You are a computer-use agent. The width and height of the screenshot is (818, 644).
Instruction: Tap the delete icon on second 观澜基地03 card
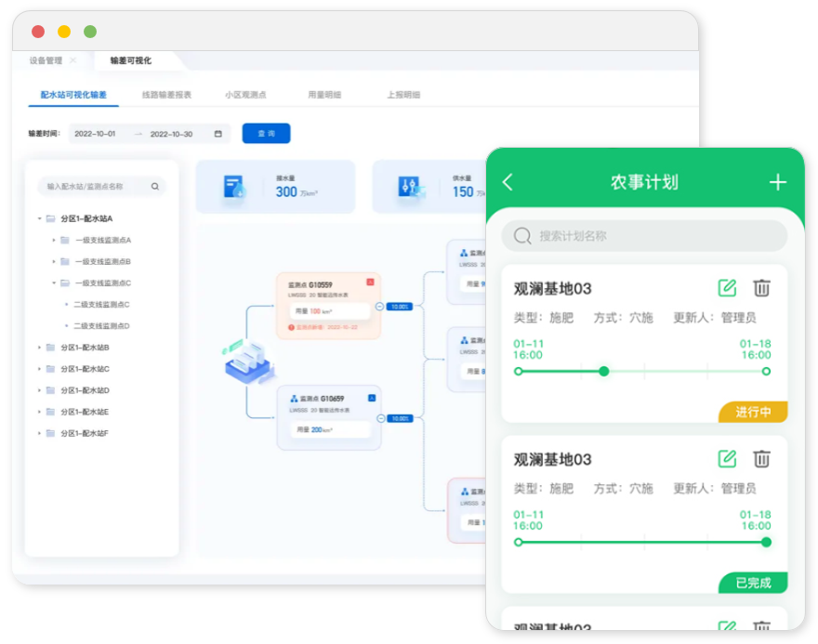click(x=762, y=458)
